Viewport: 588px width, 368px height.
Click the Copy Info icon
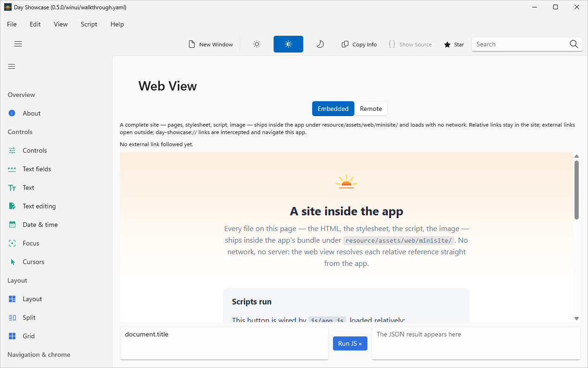coord(345,44)
